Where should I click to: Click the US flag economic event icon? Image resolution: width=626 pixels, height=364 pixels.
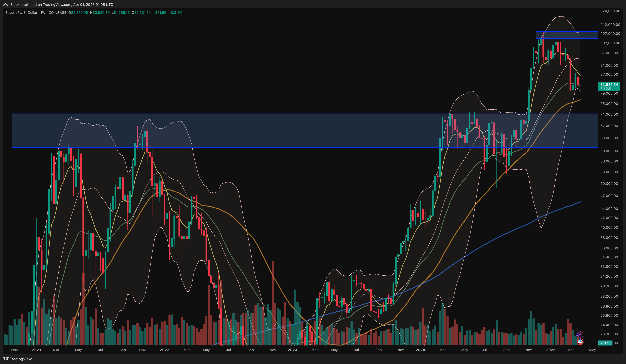click(580, 342)
